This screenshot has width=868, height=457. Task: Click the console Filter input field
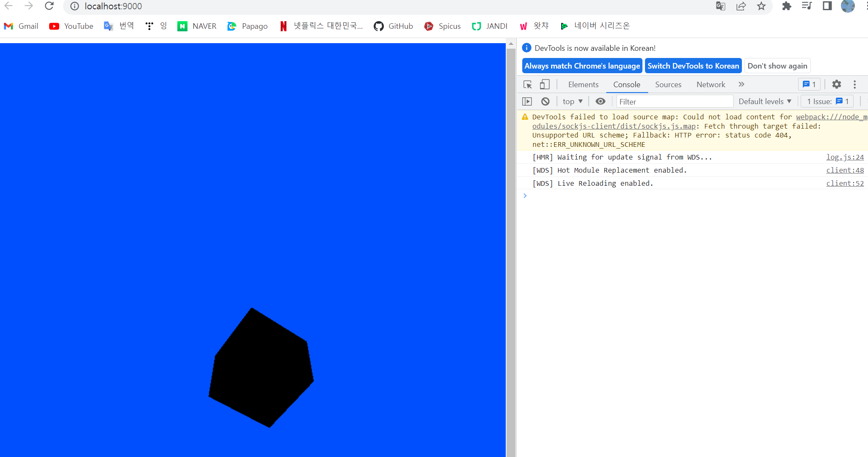point(674,102)
